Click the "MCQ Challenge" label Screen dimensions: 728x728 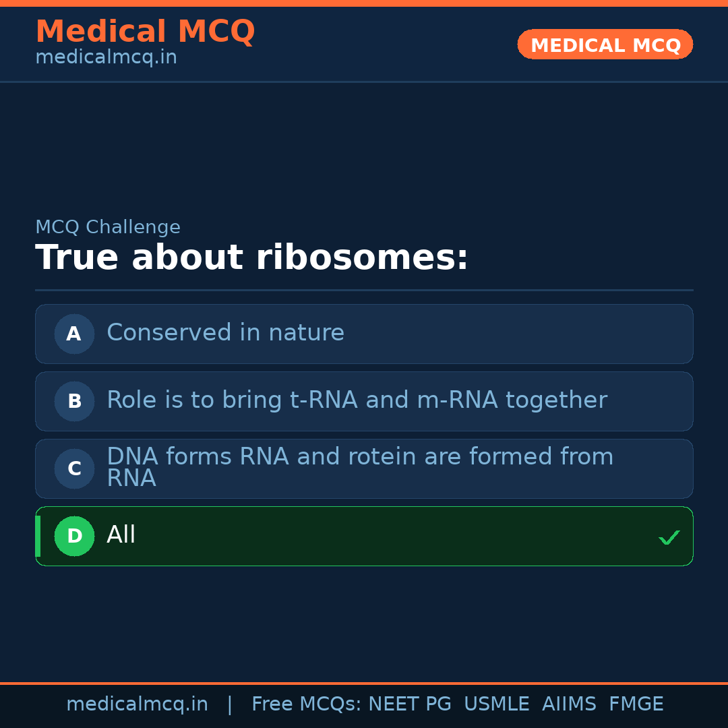click(108, 227)
